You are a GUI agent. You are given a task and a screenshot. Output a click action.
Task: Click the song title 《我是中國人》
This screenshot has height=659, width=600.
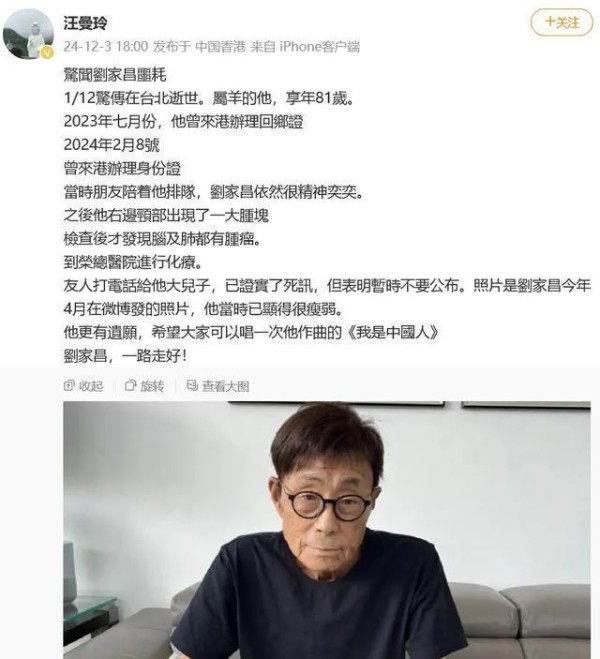pos(392,332)
